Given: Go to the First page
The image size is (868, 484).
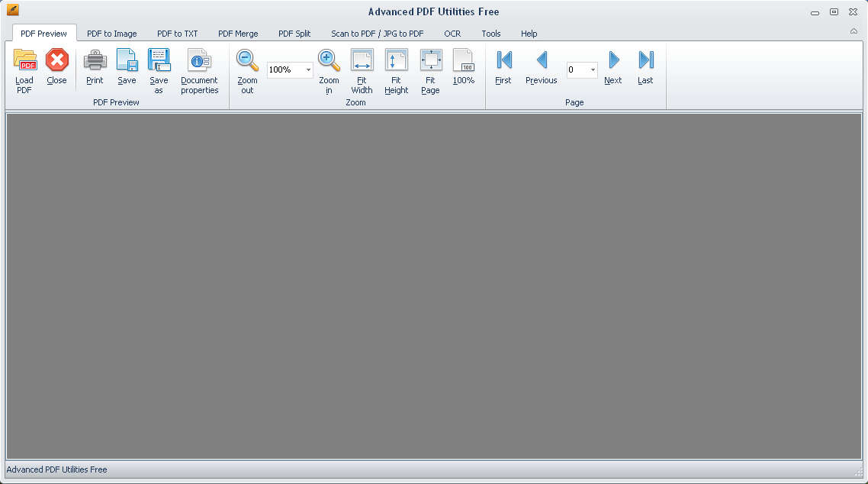Looking at the screenshot, I should click(x=503, y=60).
